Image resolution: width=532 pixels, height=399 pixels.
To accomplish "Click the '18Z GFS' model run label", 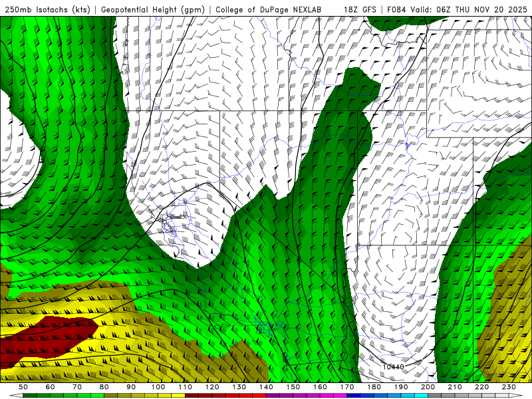I will 360,9.
